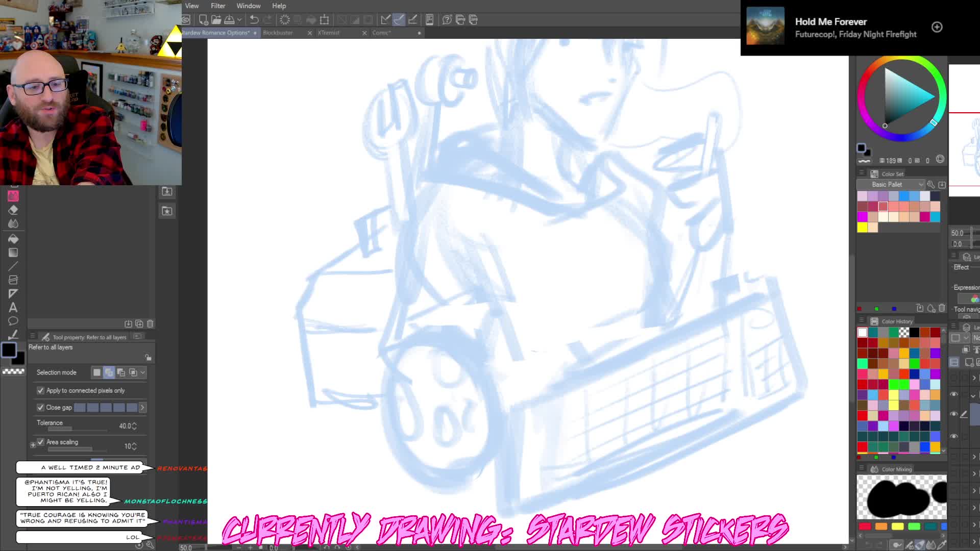This screenshot has height=551, width=980.
Task: Switch to Blockbuster document tab
Action: 278,33
